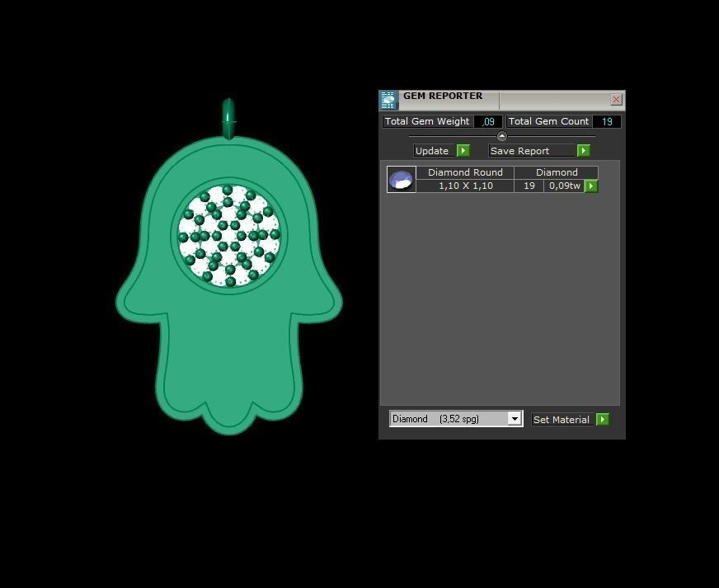Click the Total Gem Count value field

point(607,121)
